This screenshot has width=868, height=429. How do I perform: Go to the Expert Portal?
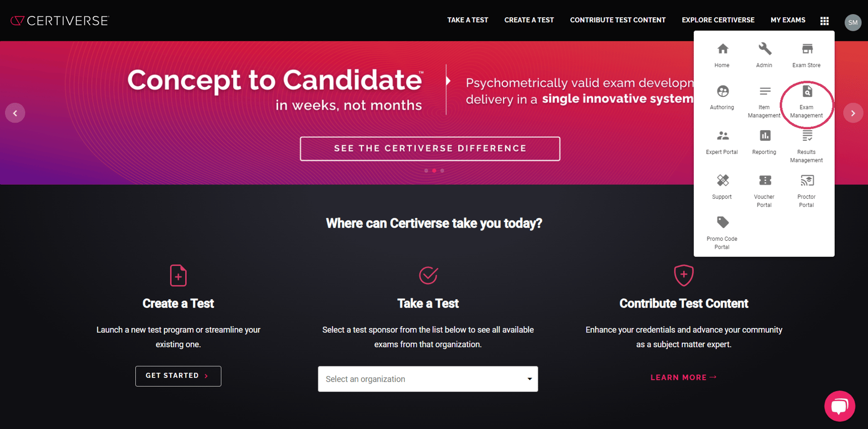[722, 136]
